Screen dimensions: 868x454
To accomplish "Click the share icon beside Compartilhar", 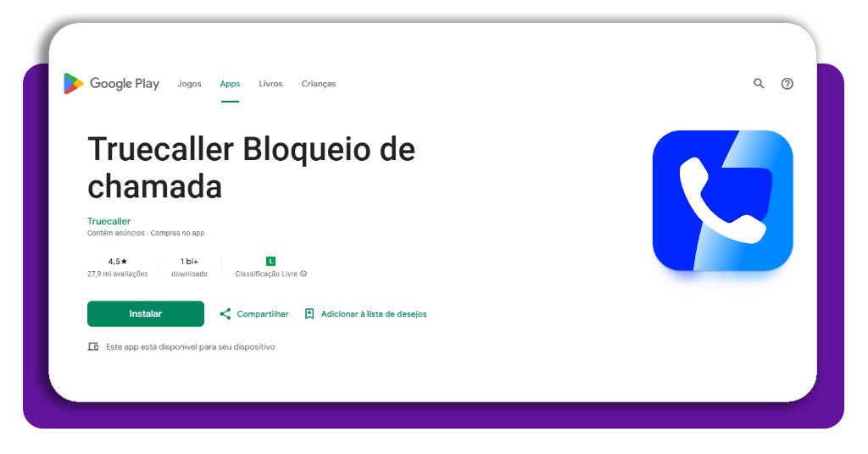I will 225,314.
